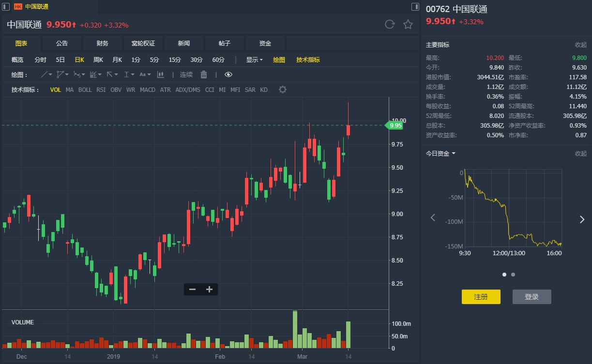Expand the 今日资金 dropdown
The height and width of the screenshot is (364, 592).
[440, 154]
